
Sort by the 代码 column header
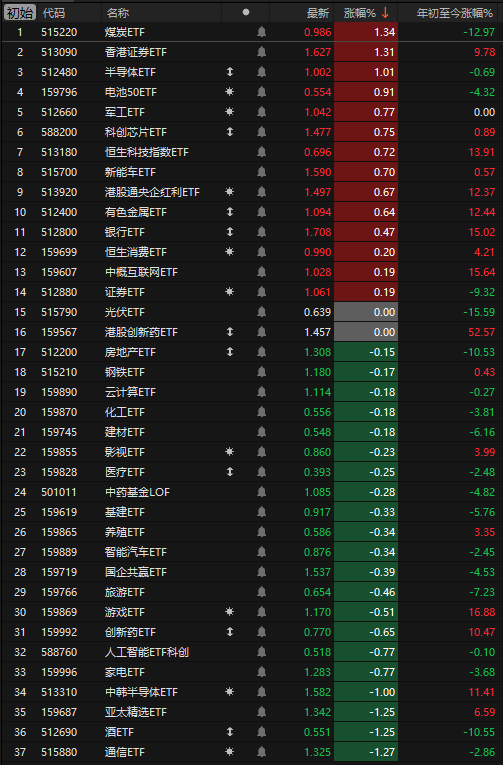pos(54,13)
